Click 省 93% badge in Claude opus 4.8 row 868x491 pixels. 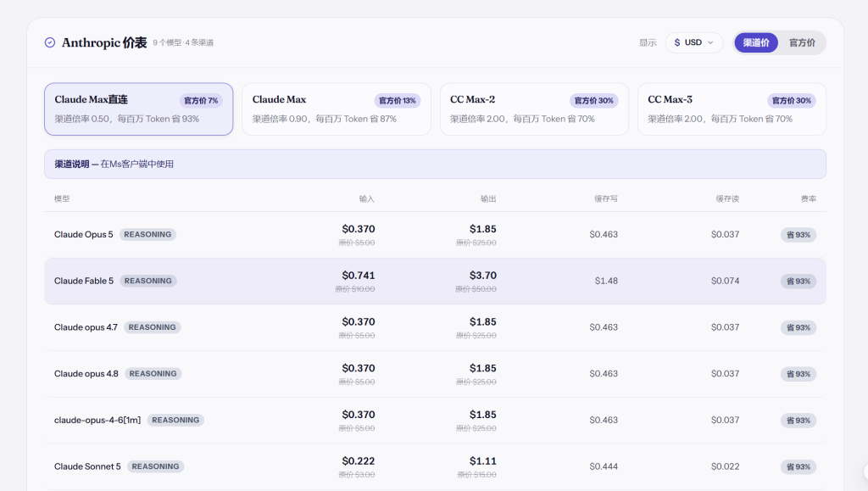tap(798, 374)
